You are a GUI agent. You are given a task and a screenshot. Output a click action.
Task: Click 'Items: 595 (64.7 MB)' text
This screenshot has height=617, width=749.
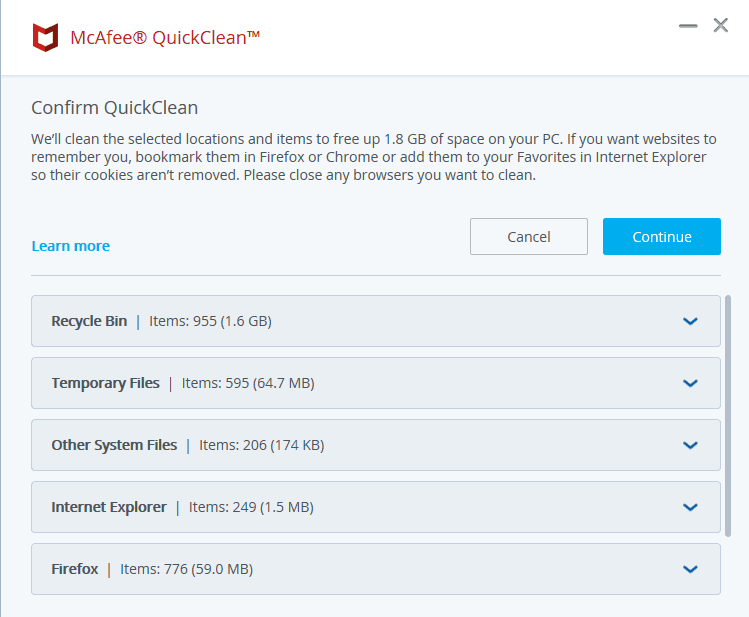248,383
